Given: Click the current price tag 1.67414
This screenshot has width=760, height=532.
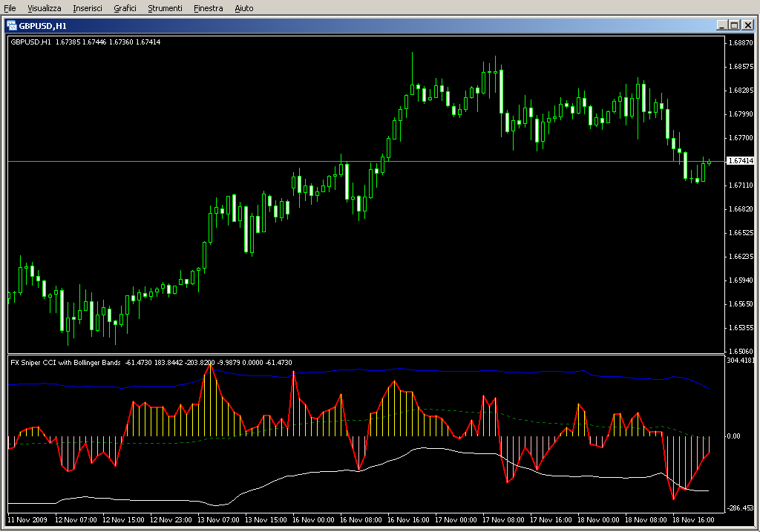Looking at the screenshot, I should click(x=741, y=161).
